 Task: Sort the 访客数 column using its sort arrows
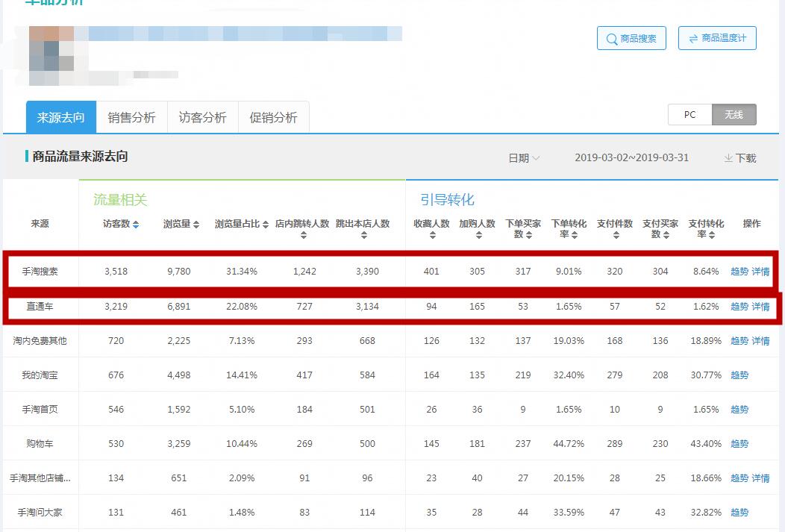coord(134,224)
